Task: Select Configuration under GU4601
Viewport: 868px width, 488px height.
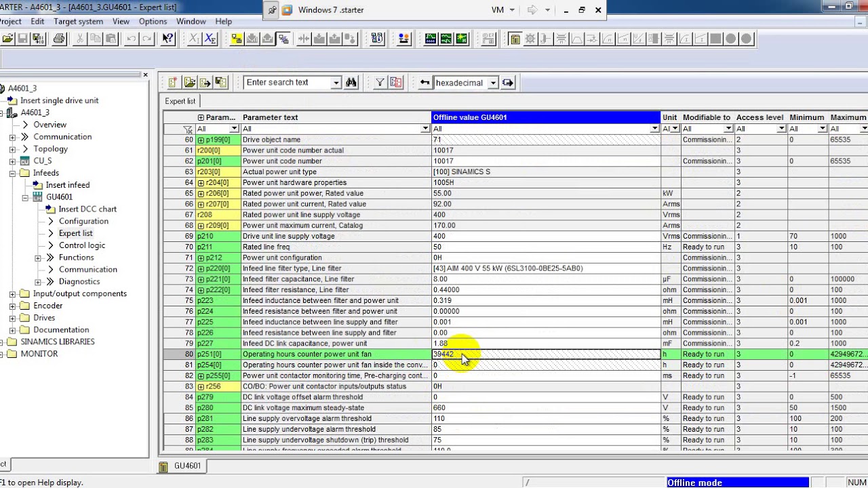Action: click(x=83, y=222)
